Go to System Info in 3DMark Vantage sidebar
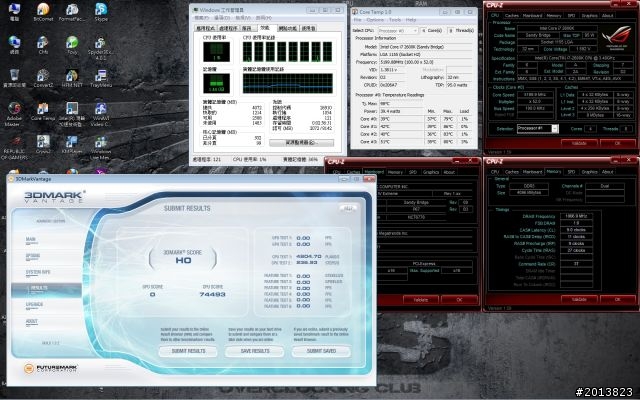This screenshot has height=400, width=640. 38,272
